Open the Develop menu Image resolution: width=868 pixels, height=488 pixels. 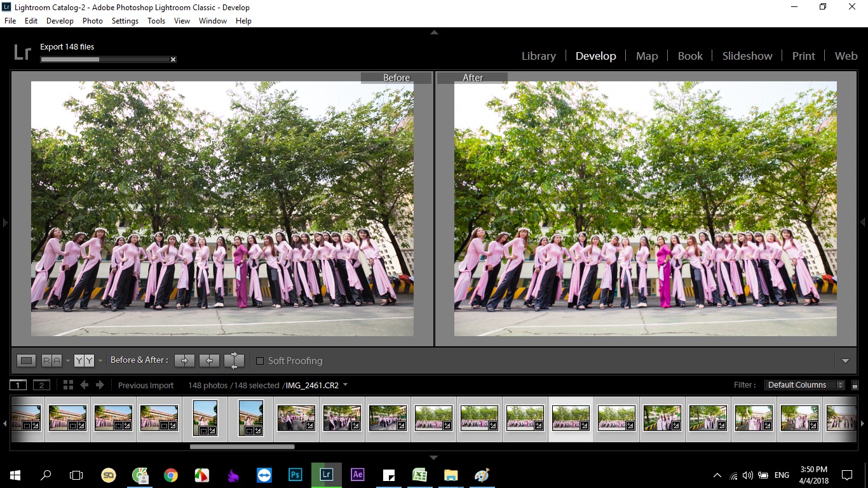[x=60, y=20]
